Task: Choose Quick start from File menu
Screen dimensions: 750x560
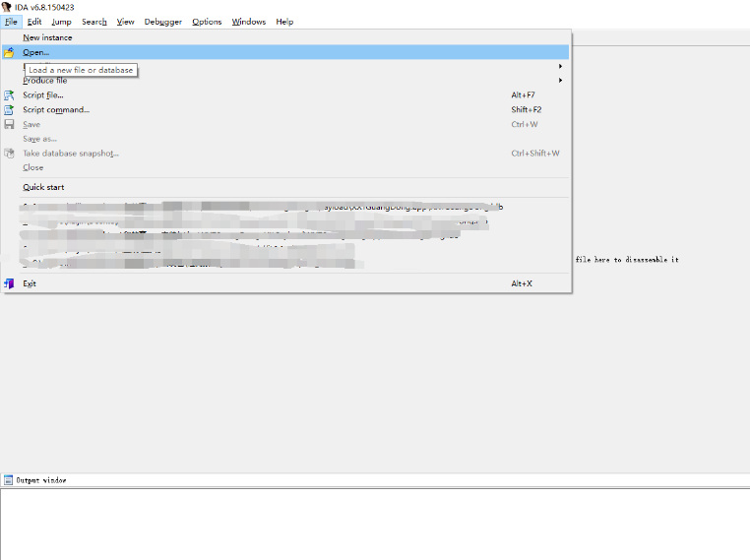Action: 285,187
